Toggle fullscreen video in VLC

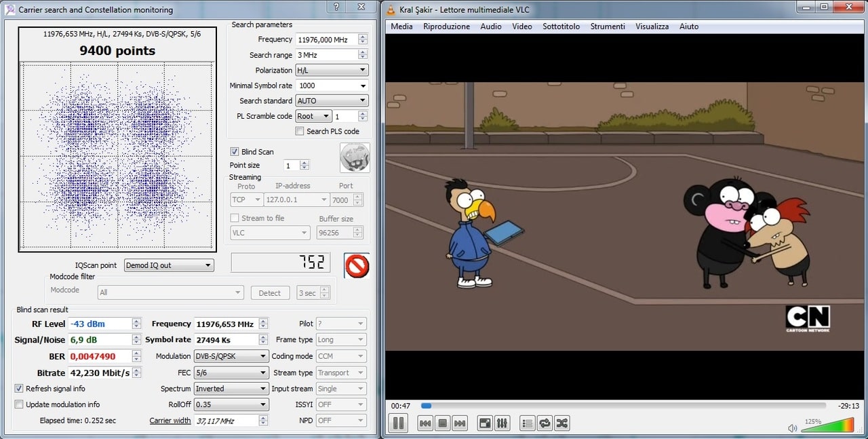click(485, 423)
